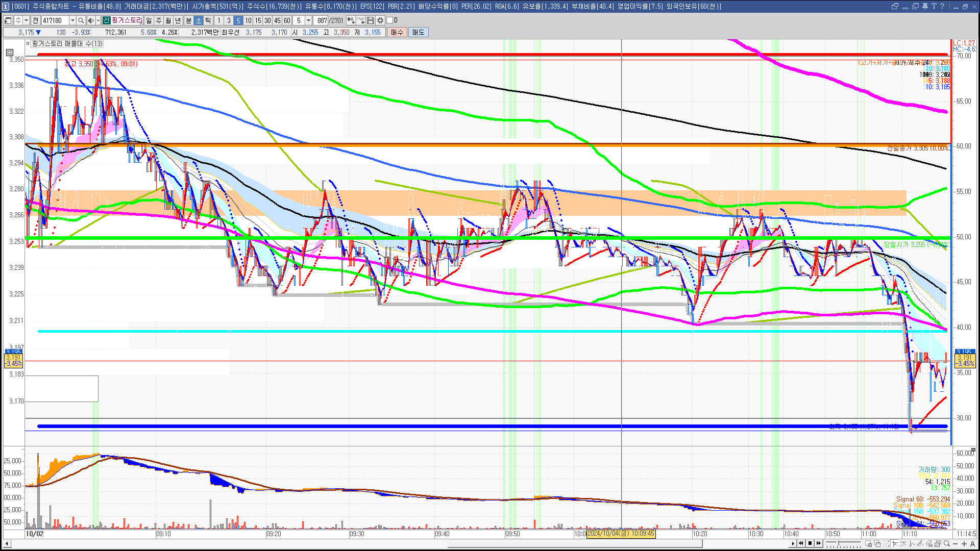Expand the stock code 417180 dropdown arrow
980x551 pixels.
[x=72, y=20]
